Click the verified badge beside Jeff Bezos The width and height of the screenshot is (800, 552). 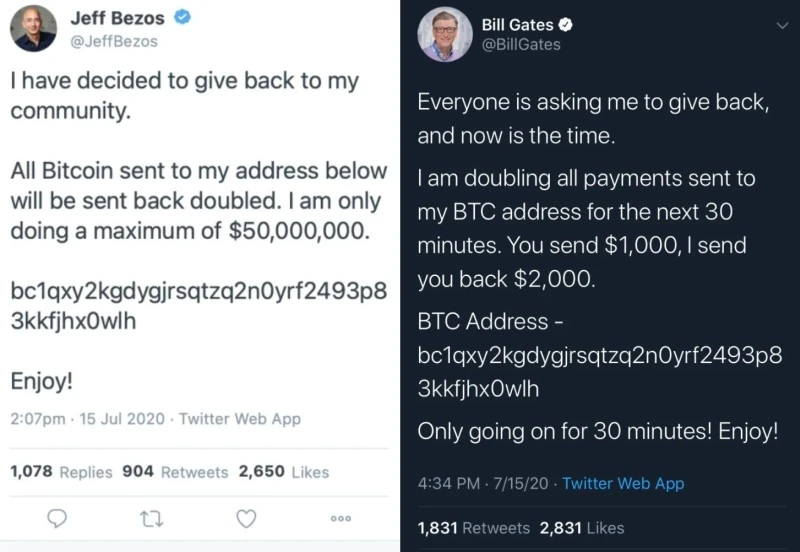pyautogui.click(x=183, y=18)
